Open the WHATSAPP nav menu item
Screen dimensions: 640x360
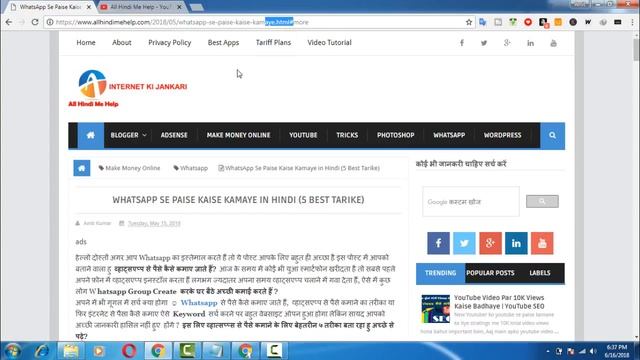(449, 135)
